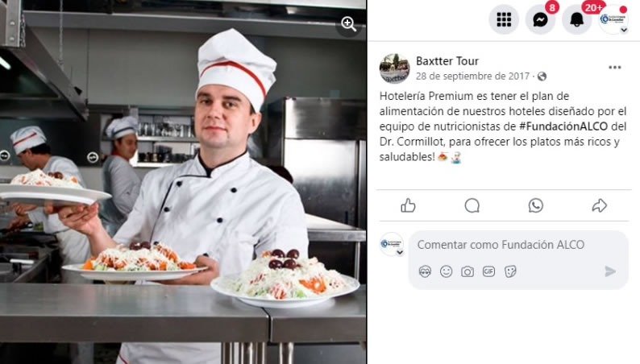Open the emoji picker in comment box

[x=446, y=271]
